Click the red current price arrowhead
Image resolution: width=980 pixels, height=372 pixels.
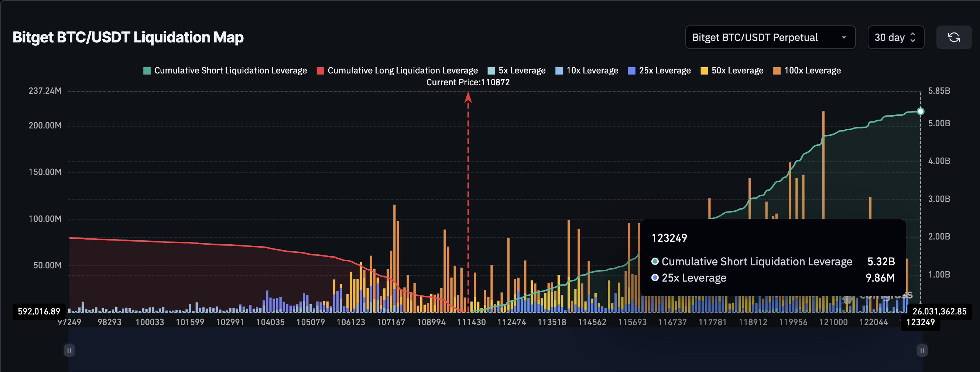click(468, 98)
